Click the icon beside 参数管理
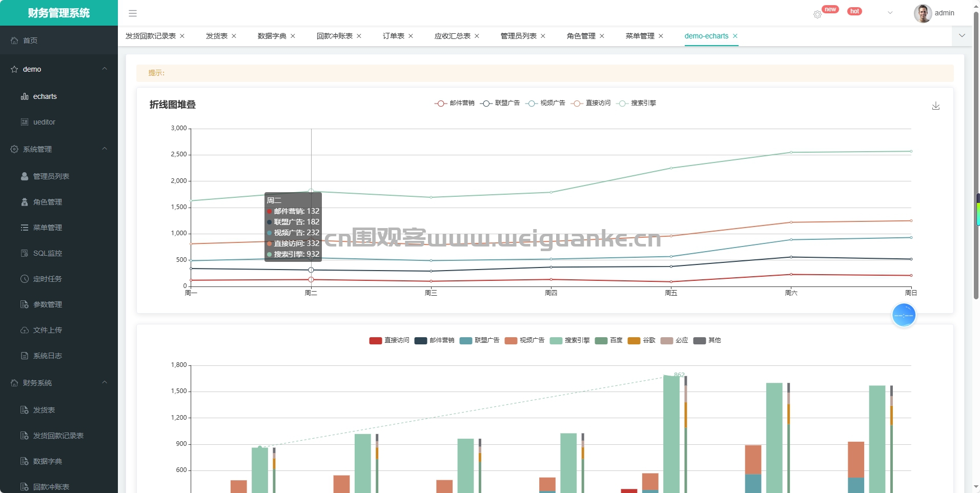This screenshot has width=980, height=493. pos(25,304)
